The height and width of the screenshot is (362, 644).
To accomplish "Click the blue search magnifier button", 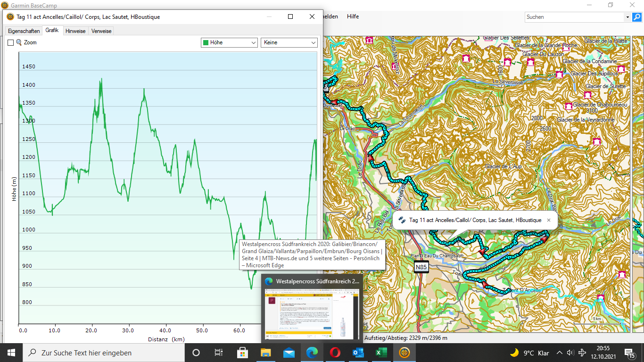I will click(x=637, y=17).
